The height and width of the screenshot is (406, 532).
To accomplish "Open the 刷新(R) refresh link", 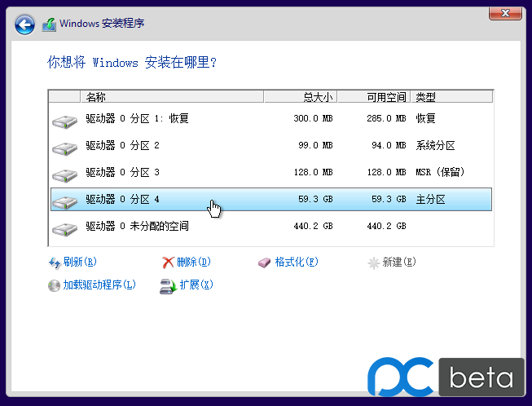I will coord(80,263).
